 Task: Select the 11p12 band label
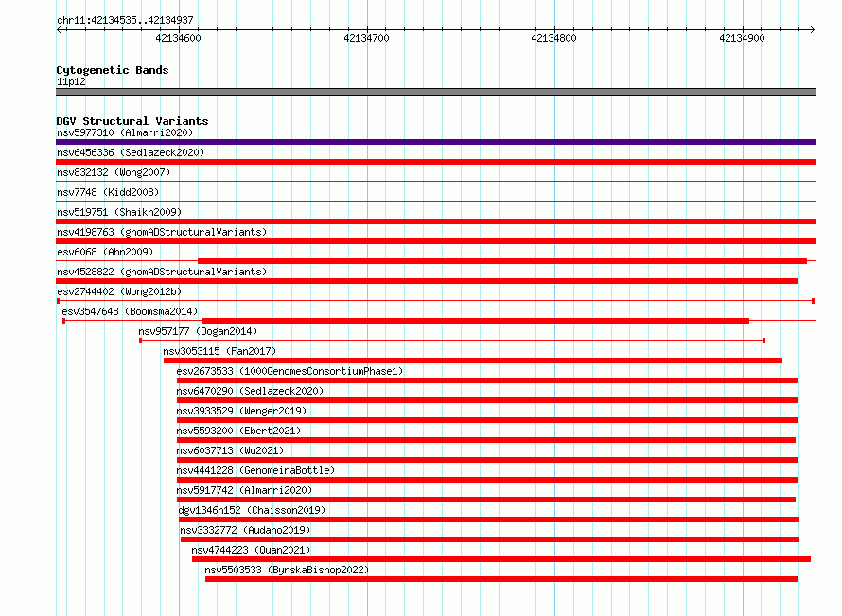[x=71, y=81]
